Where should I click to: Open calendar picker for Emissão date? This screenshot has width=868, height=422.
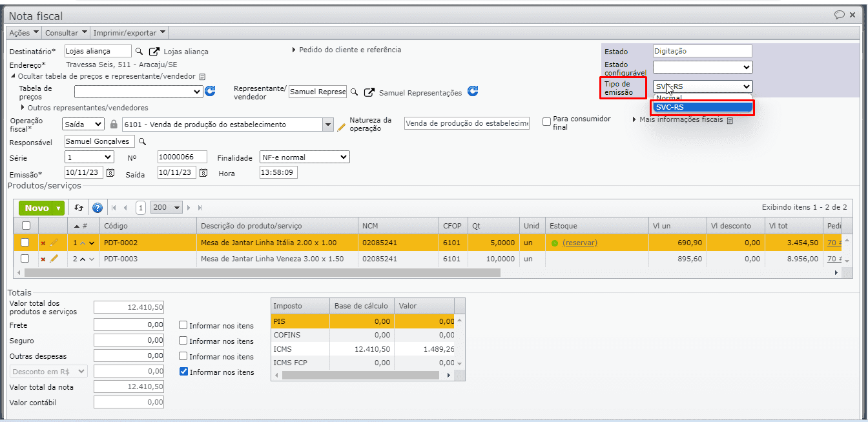(x=110, y=173)
